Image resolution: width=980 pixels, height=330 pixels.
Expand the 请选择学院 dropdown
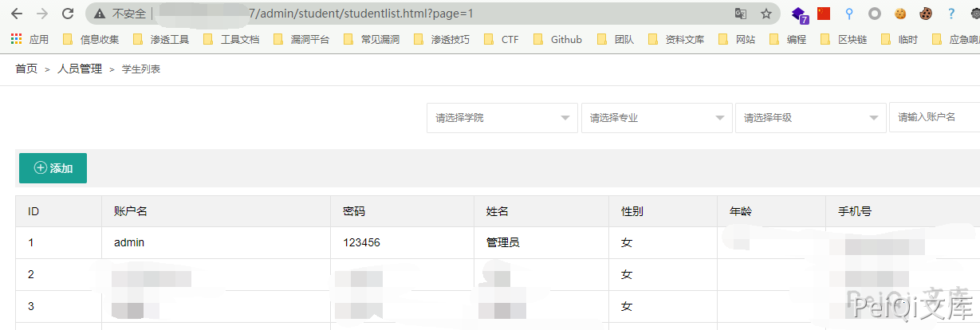pos(502,118)
